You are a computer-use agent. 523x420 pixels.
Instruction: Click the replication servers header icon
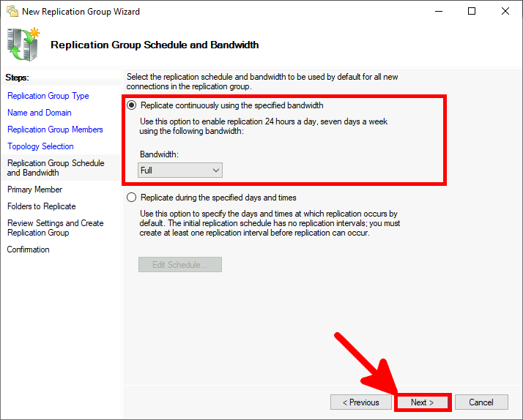tap(23, 45)
